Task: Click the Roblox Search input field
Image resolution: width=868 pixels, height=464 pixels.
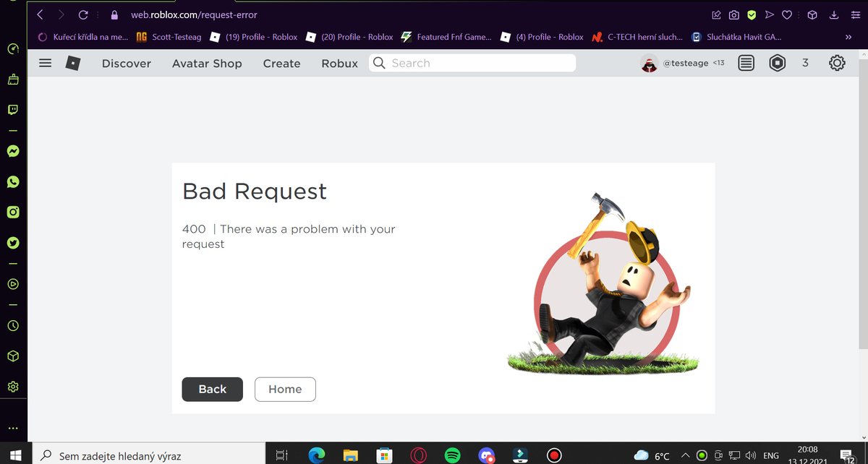Action: pos(472,63)
